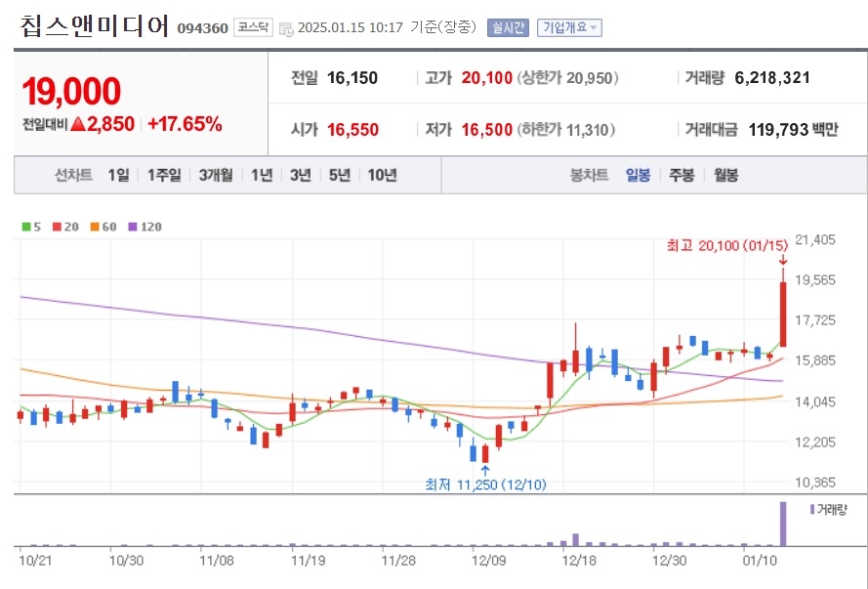Click the red up-triangle next to 2,850
Screen dimensions: 868x589
click(78, 124)
